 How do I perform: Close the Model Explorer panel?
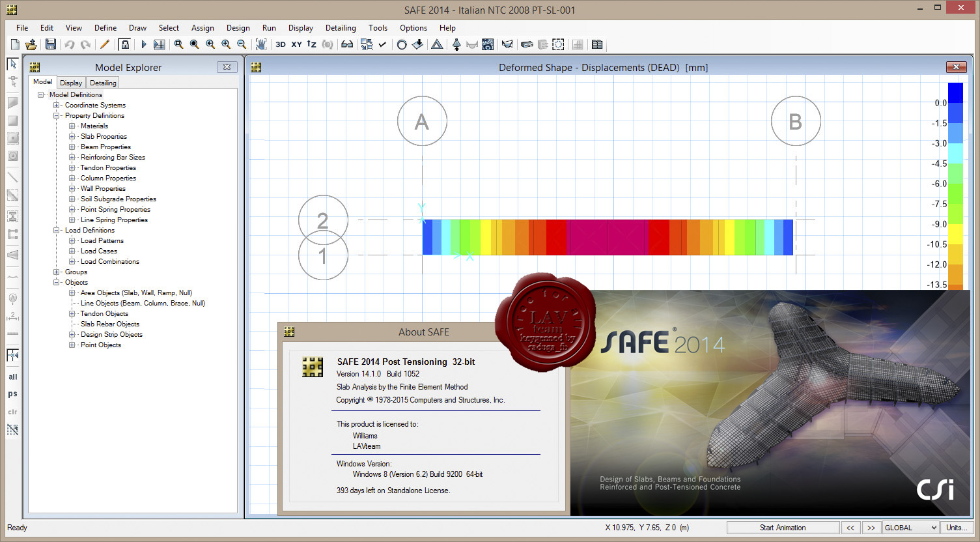227,67
